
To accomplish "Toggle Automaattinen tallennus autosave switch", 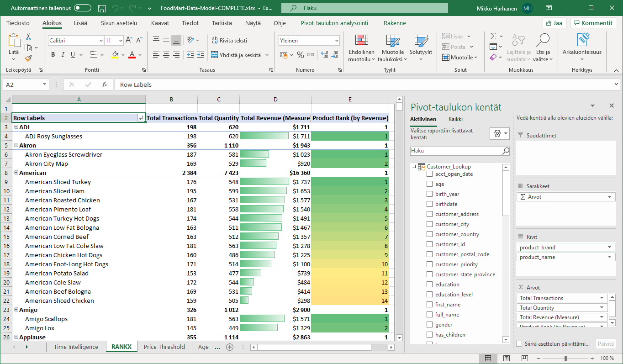I will coord(82,8).
